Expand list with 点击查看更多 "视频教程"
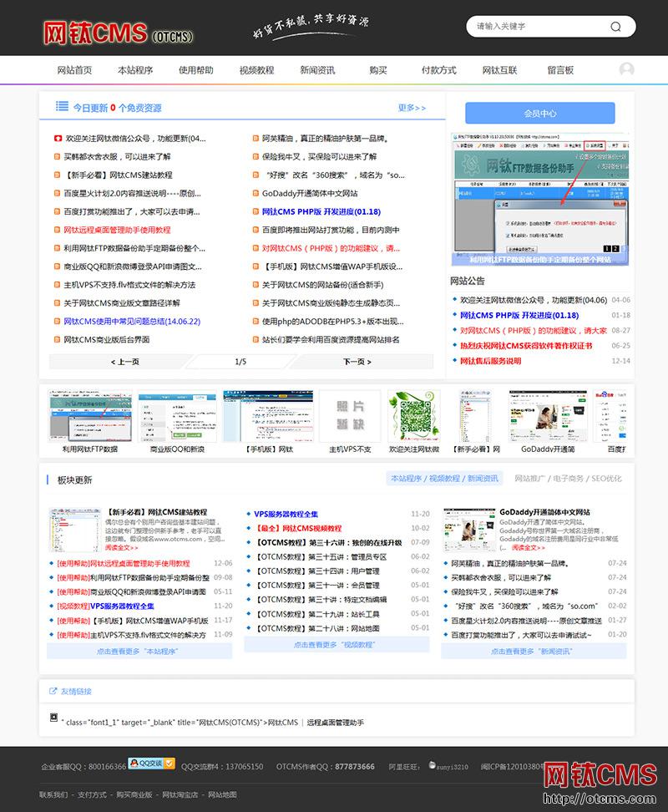Image resolution: width=668 pixels, height=812 pixels. (x=334, y=645)
